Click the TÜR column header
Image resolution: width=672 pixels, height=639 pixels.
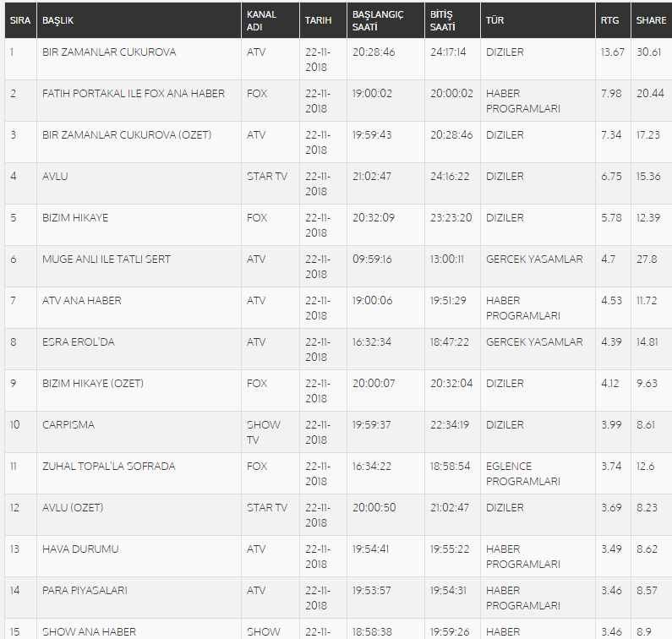coord(494,20)
